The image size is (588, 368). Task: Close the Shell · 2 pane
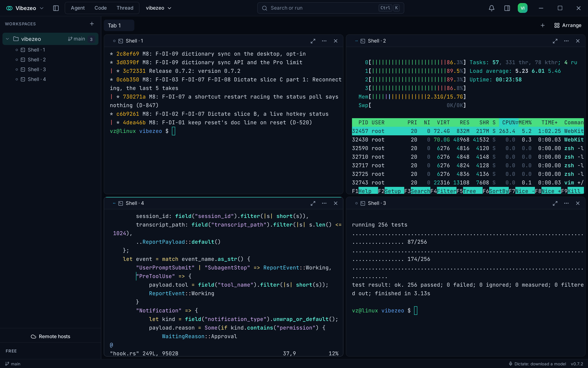coord(578,41)
